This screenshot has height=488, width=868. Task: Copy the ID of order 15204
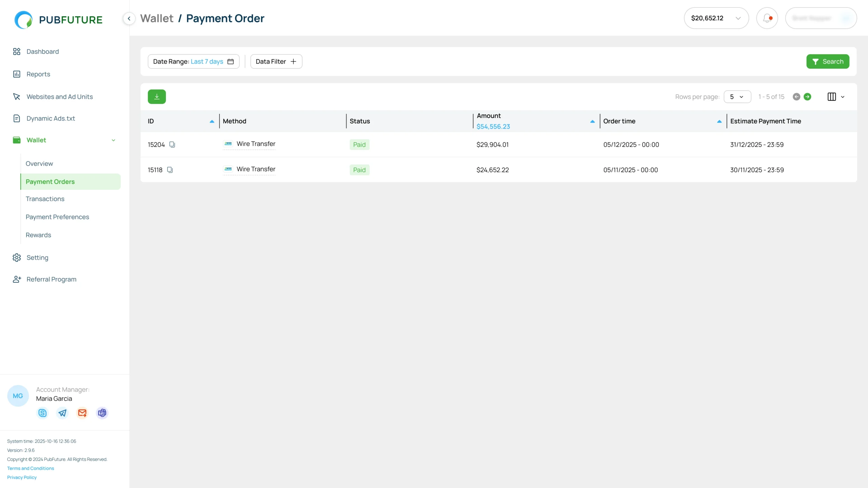(172, 144)
